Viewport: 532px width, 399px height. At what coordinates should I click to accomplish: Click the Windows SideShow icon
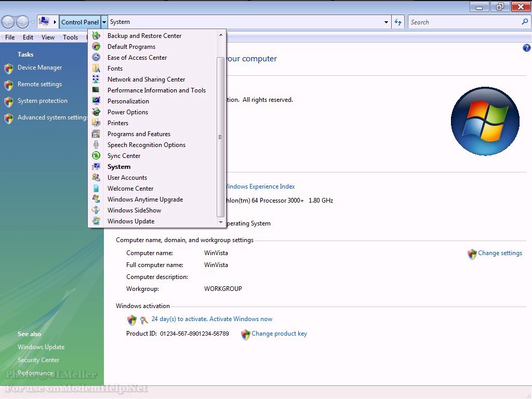tap(96, 210)
